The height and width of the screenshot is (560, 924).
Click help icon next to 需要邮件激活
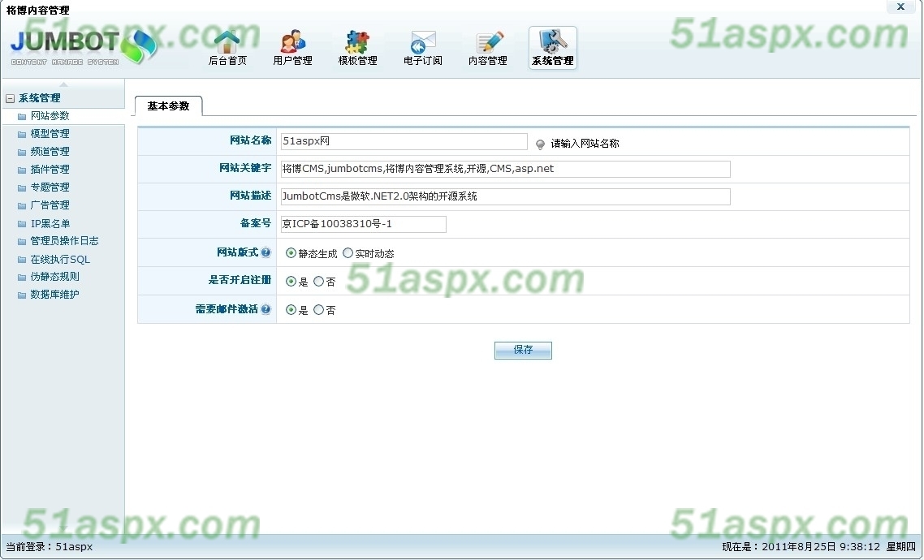pyautogui.click(x=266, y=309)
